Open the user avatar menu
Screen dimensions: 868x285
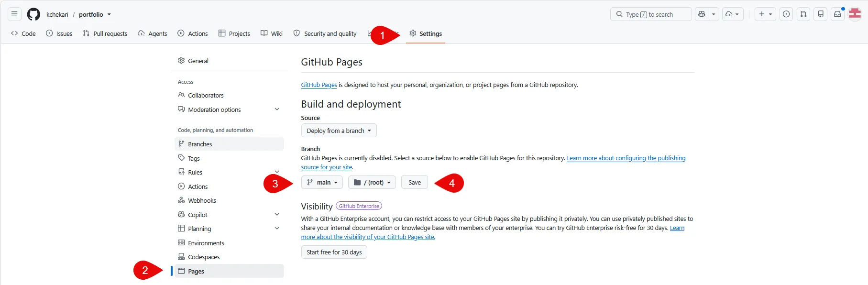click(855, 14)
